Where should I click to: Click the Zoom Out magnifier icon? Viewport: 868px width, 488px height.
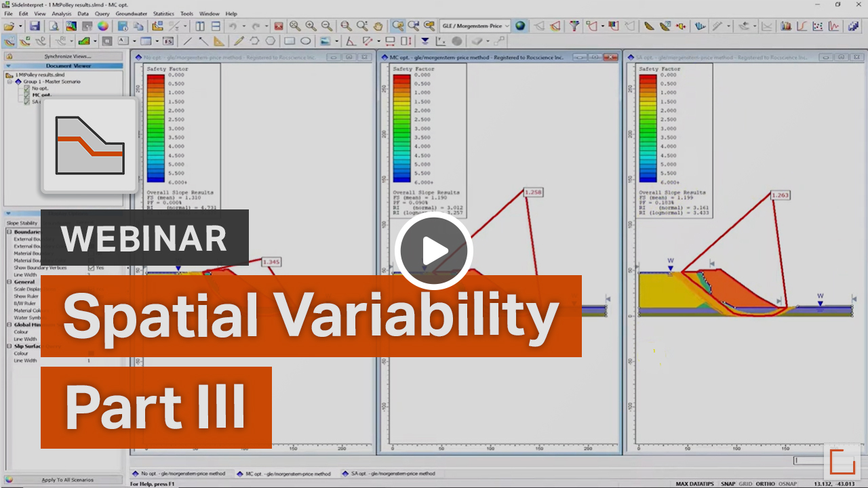[x=326, y=26]
